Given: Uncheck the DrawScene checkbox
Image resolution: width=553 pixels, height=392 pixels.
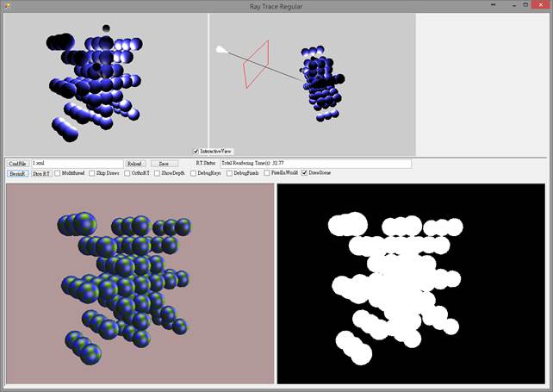Looking at the screenshot, I should 304,173.
